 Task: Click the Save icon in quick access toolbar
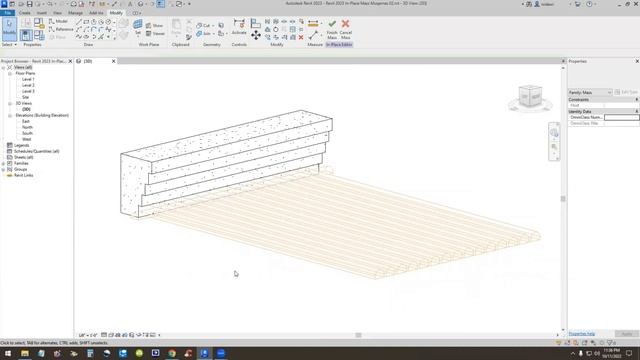pyautogui.click(x=29, y=4)
